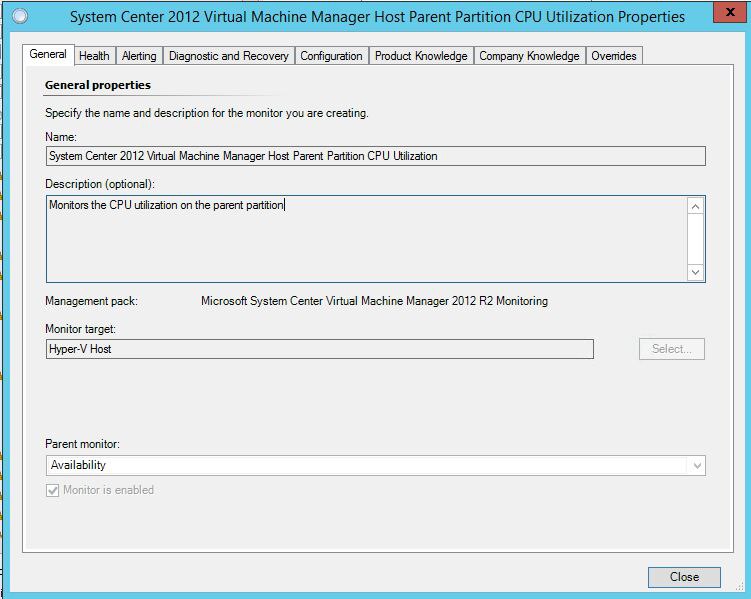Click the Close button

pos(684,577)
